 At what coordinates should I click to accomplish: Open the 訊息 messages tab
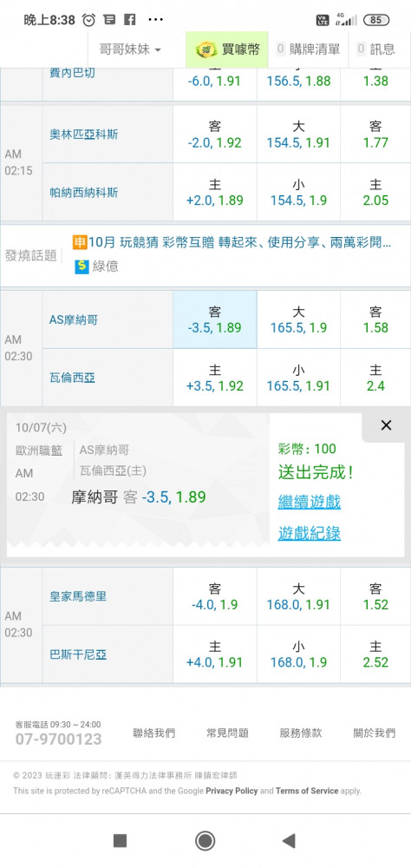click(376, 49)
